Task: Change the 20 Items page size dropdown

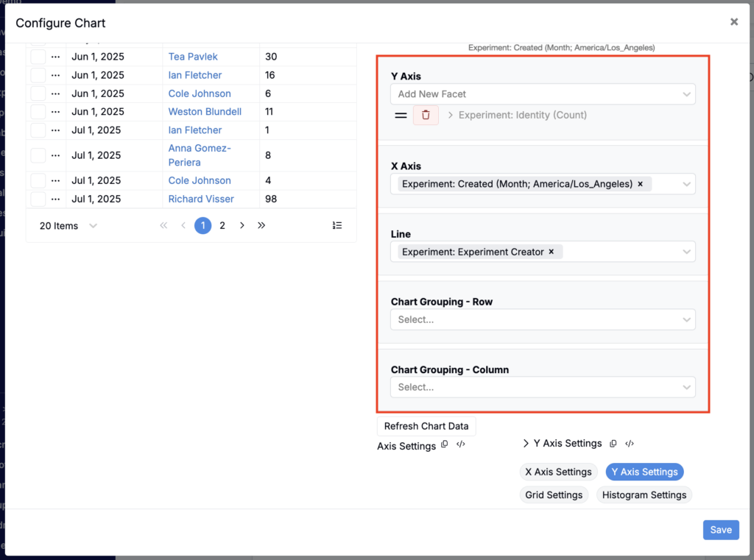Action: pos(68,226)
